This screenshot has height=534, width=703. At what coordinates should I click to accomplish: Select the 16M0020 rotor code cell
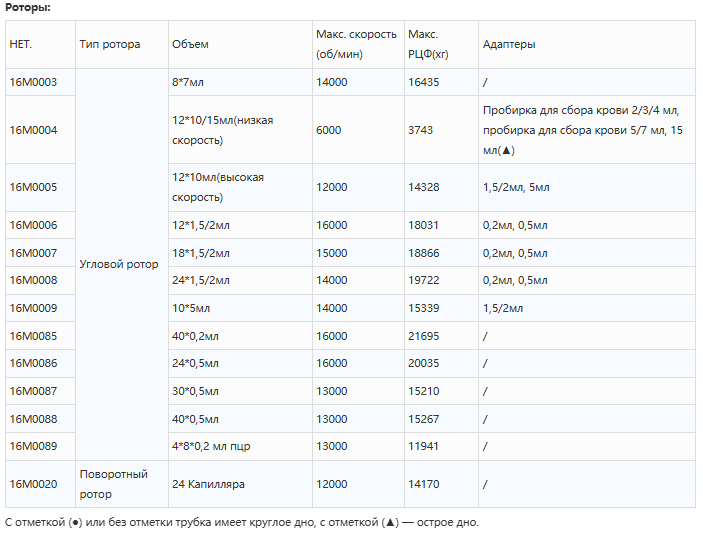pyautogui.click(x=34, y=484)
